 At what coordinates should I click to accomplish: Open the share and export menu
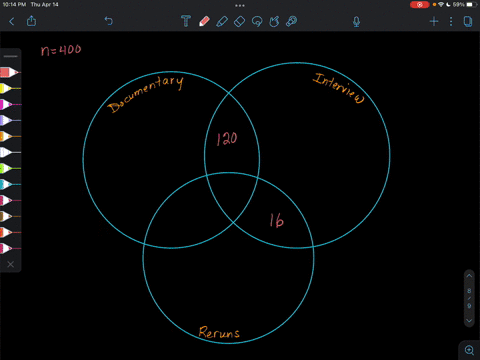tap(31, 21)
